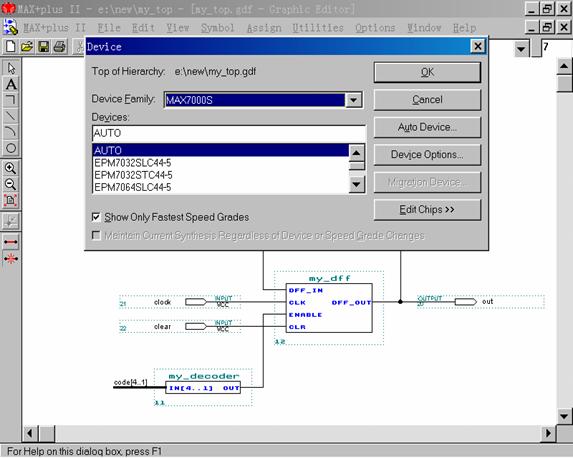Click the editor vertical scroll up arrow
Image resolution: width=573 pixels, height=458 pixels.
click(564, 66)
